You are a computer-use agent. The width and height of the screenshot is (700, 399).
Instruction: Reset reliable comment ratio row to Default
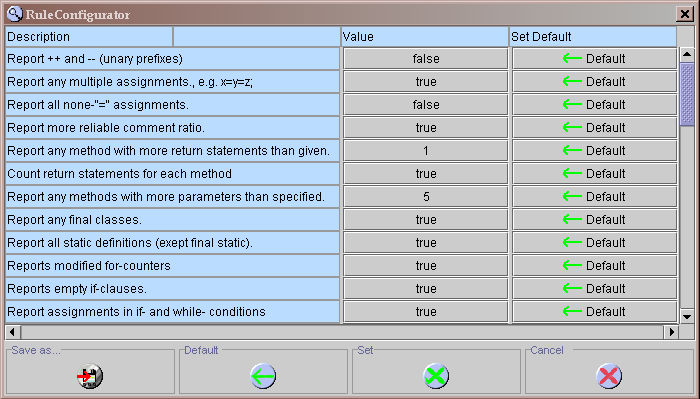(x=594, y=128)
